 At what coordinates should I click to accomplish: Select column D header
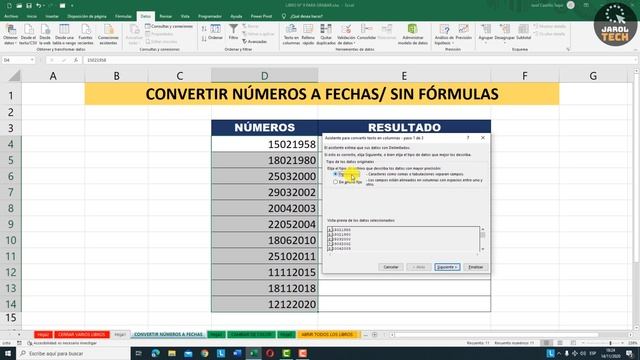[264, 76]
